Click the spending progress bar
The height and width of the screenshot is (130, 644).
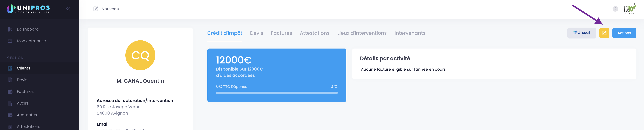277,93
